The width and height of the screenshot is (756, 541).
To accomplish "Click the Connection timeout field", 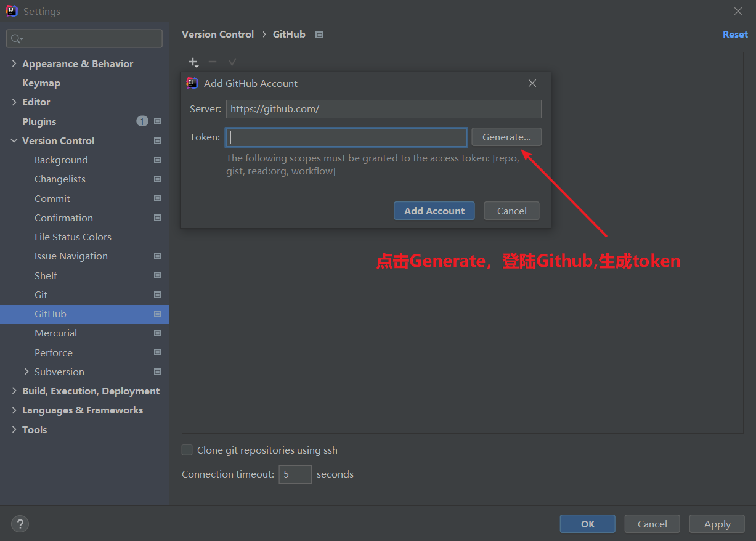I will coord(295,474).
